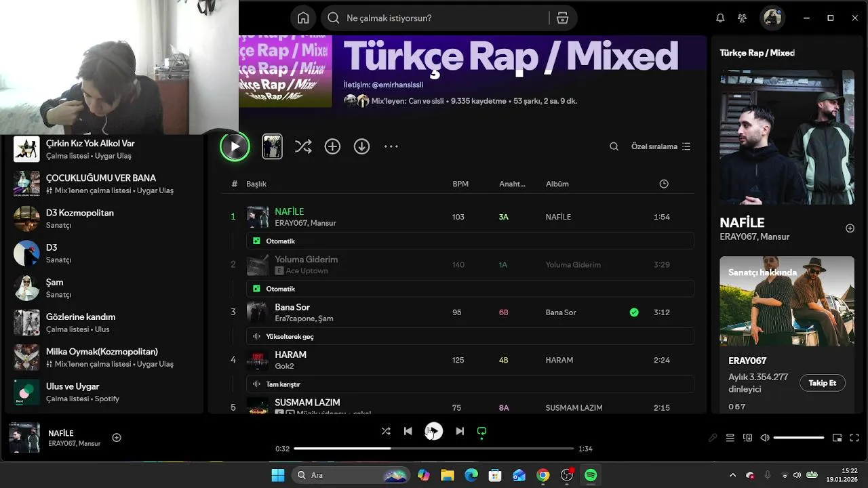Switch to fullscreen view

tap(854, 438)
